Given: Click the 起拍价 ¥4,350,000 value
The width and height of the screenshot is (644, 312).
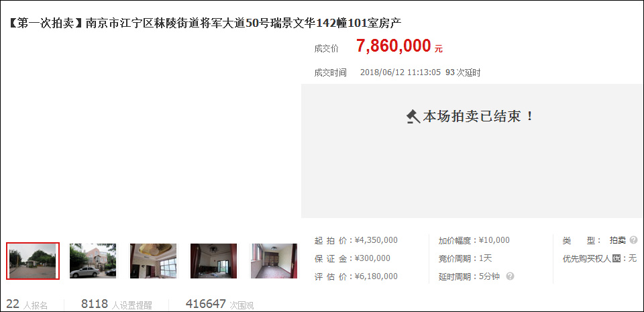Looking at the screenshot, I should [x=376, y=240].
